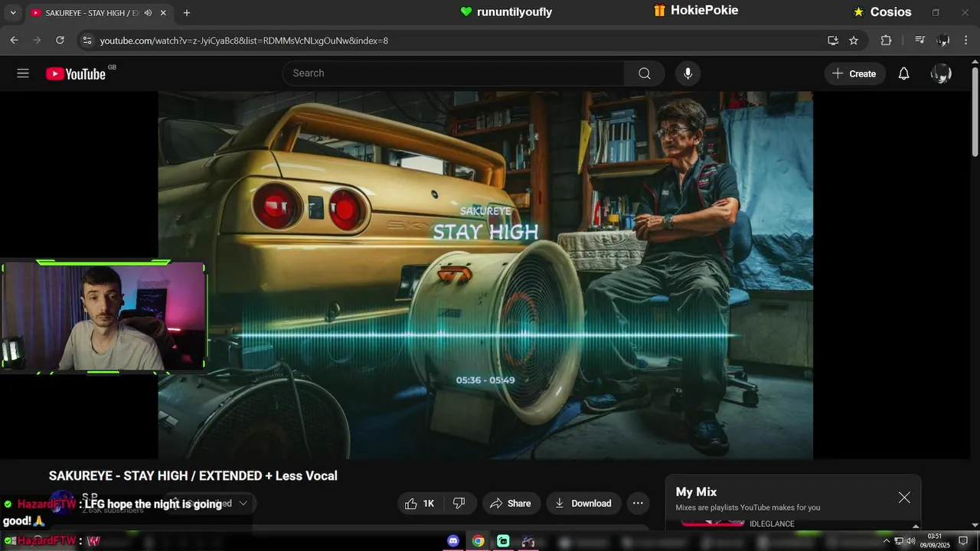Image resolution: width=980 pixels, height=551 pixels.
Task: Close the My Mix panel
Action: point(904,497)
